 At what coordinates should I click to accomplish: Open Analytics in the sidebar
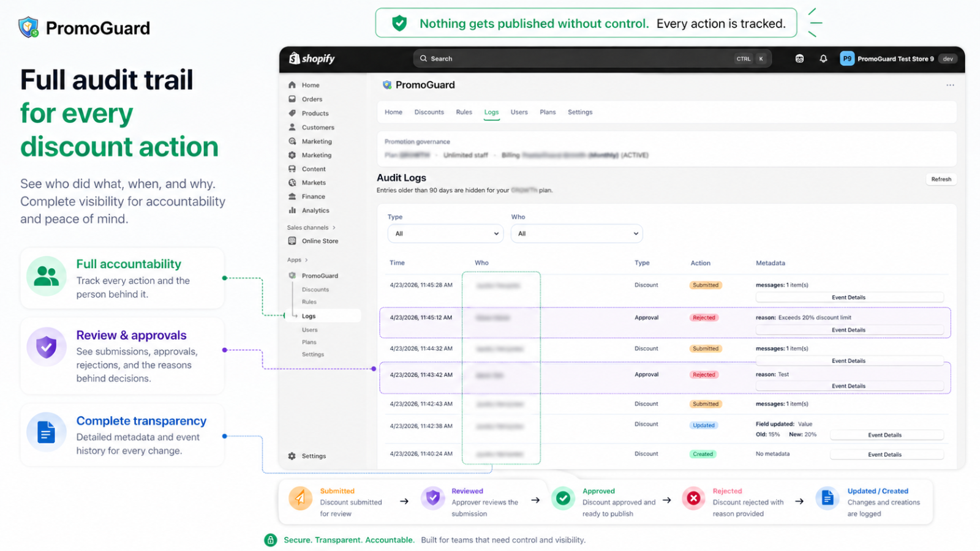click(315, 211)
